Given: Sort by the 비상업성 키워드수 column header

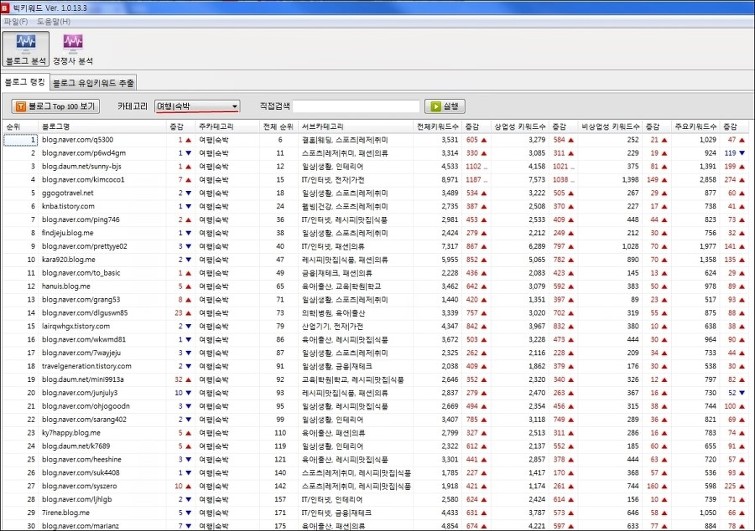Looking at the screenshot, I should (x=610, y=127).
